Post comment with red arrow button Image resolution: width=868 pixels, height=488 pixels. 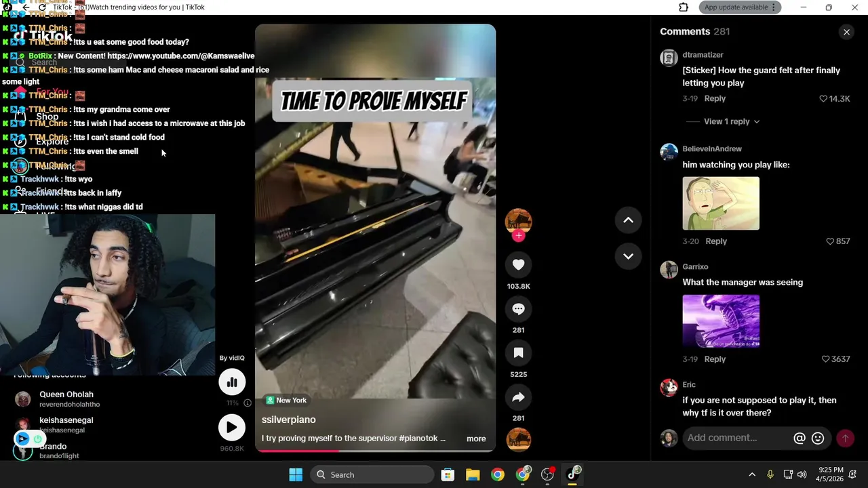click(845, 439)
